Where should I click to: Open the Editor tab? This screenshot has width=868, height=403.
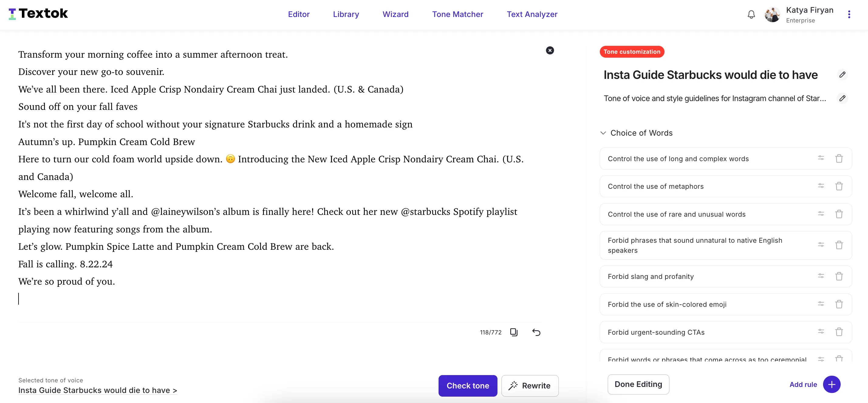(x=299, y=15)
